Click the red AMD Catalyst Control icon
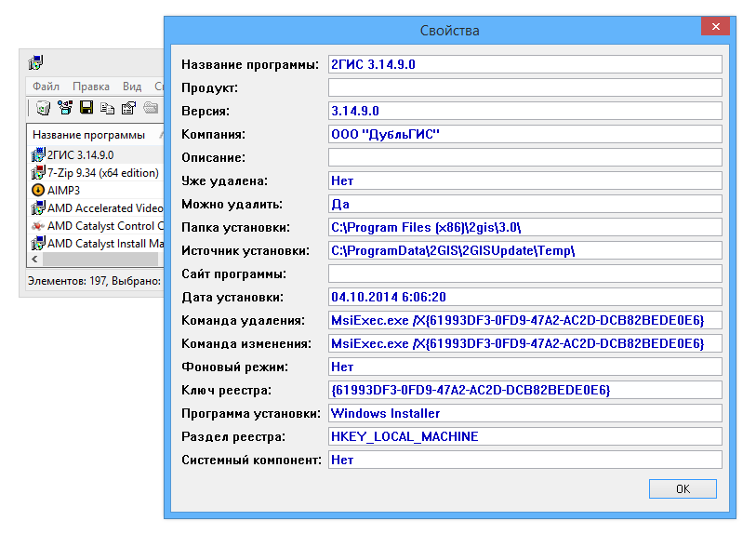This screenshot has width=756, height=534. click(38, 226)
